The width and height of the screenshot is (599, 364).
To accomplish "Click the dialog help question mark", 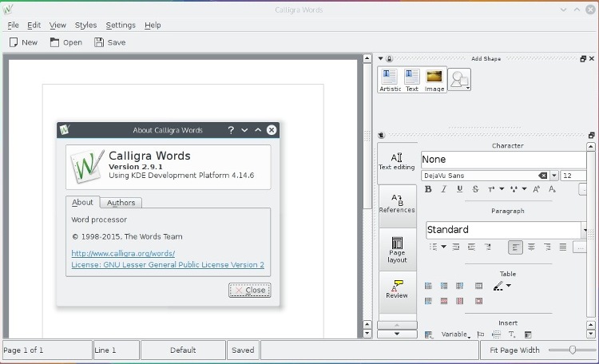I will (x=231, y=130).
